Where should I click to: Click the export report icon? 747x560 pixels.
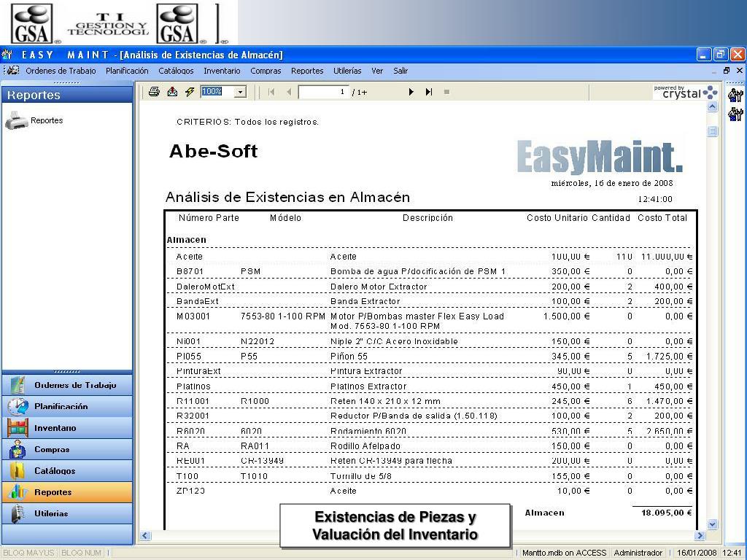(172, 92)
